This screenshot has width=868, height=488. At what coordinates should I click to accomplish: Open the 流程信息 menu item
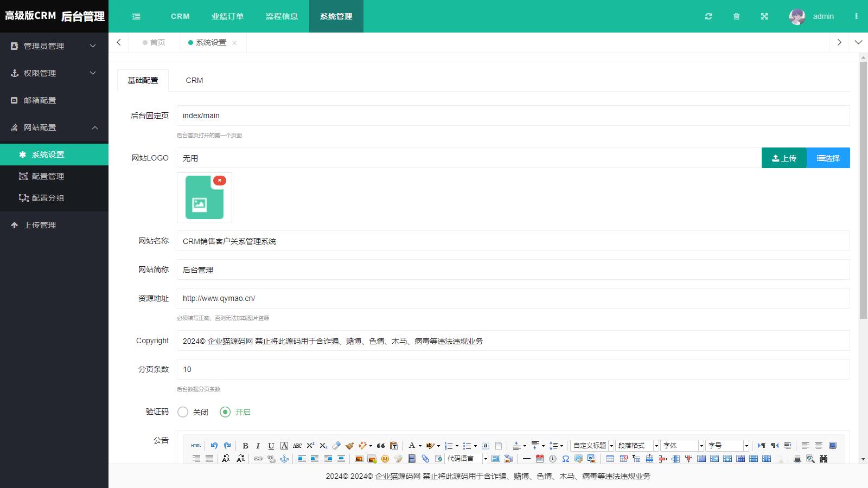coord(281,16)
